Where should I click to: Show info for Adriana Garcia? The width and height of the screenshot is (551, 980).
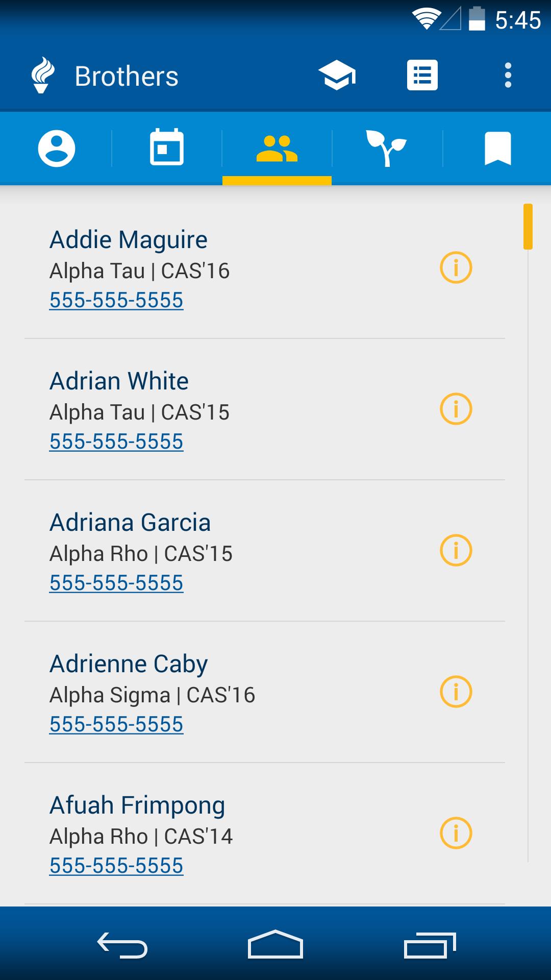pyautogui.click(x=456, y=550)
